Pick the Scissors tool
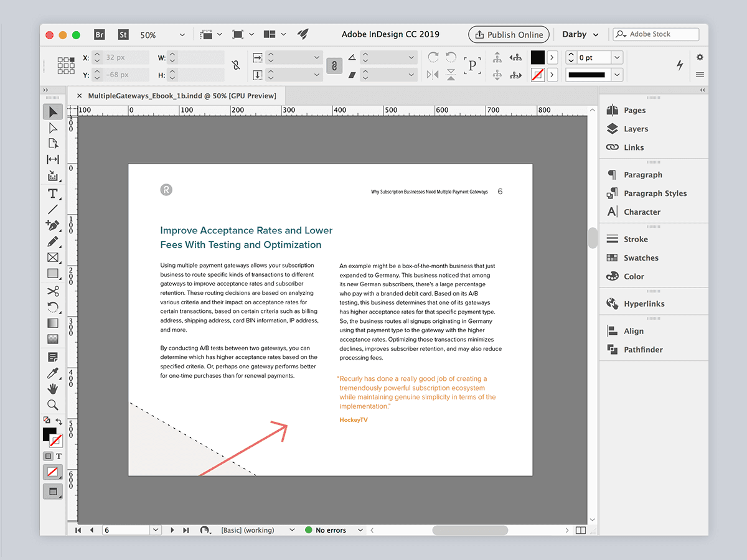The image size is (747, 560). 53,291
